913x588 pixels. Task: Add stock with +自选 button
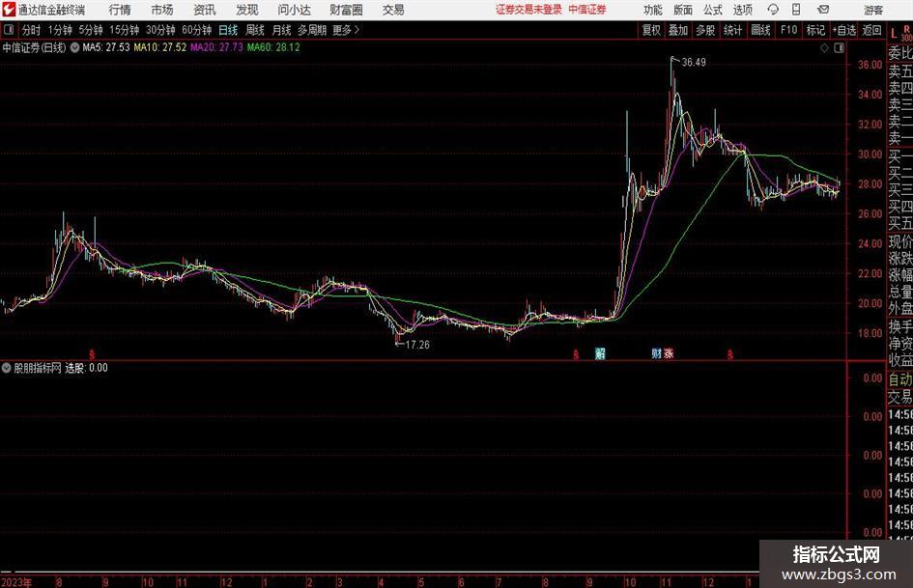click(843, 30)
